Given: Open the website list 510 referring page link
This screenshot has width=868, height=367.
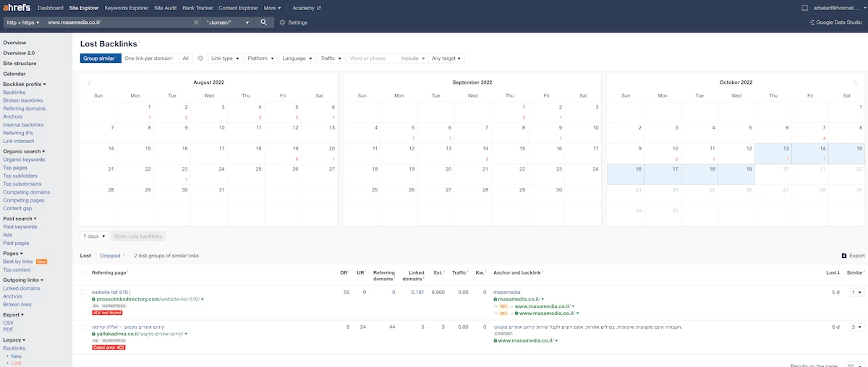Looking at the screenshot, I should coord(111,292).
